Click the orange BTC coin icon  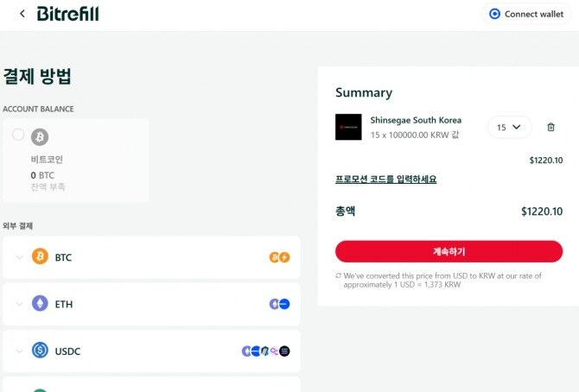(x=40, y=257)
